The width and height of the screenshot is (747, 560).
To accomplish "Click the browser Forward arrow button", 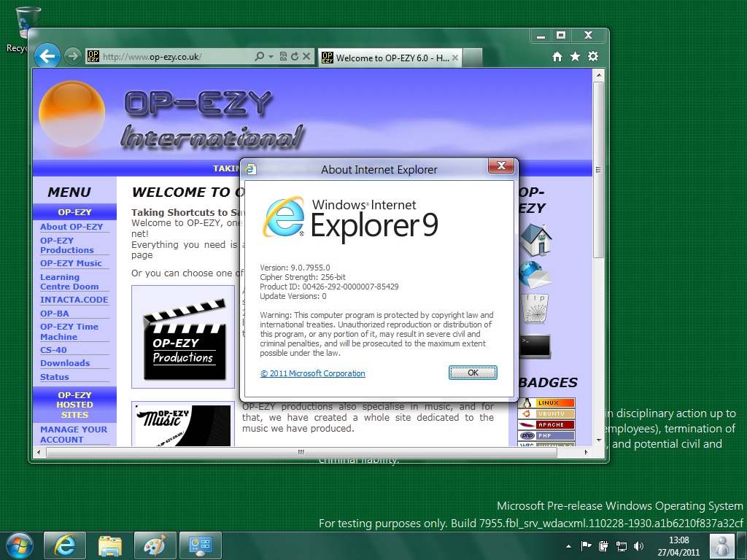I will click(x=72, y=56).
